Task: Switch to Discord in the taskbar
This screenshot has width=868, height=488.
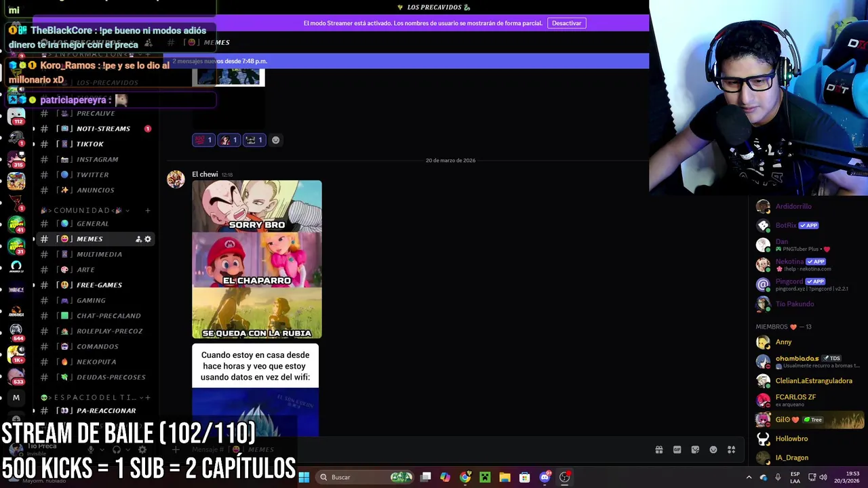Action: click(545, 477)
